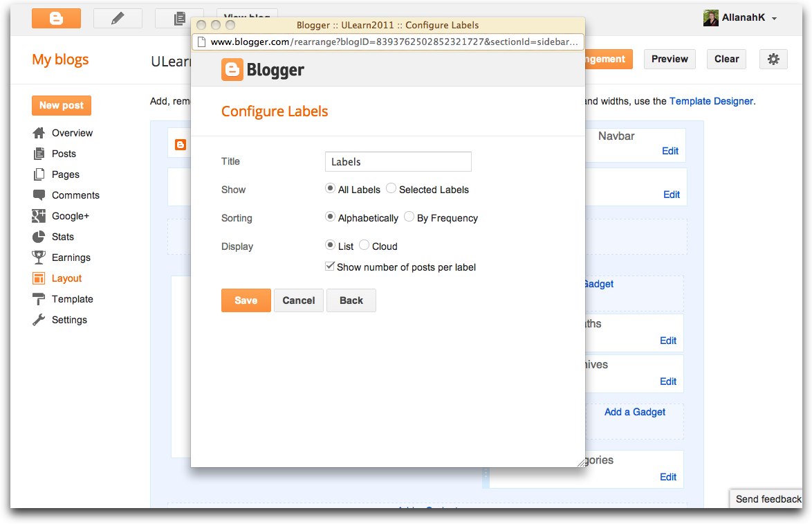Switch Display to Cloud

(364, 245)
